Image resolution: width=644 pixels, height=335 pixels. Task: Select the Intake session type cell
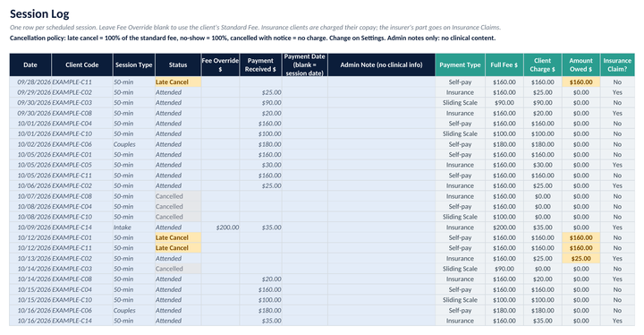[134, 228]
